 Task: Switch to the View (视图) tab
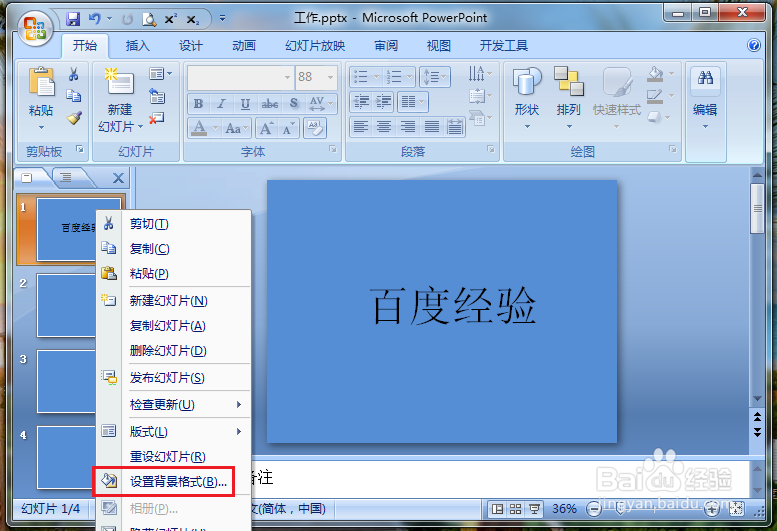click(x=439, y=46)
